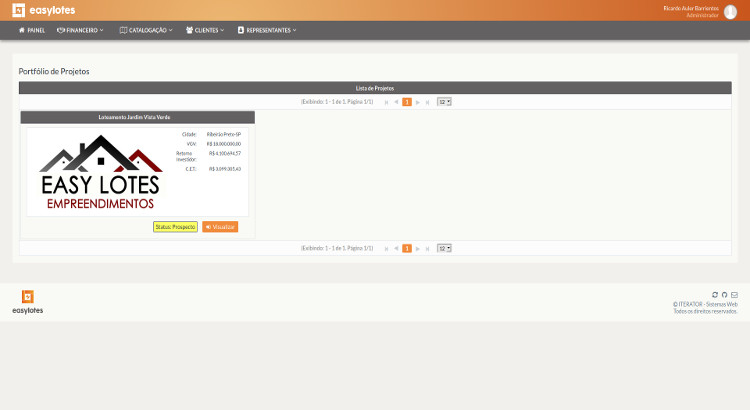The image size is (750, 410).
Task: Click the easylotes logo in the header
Action: pyautogui.click(x=44, y=10)
